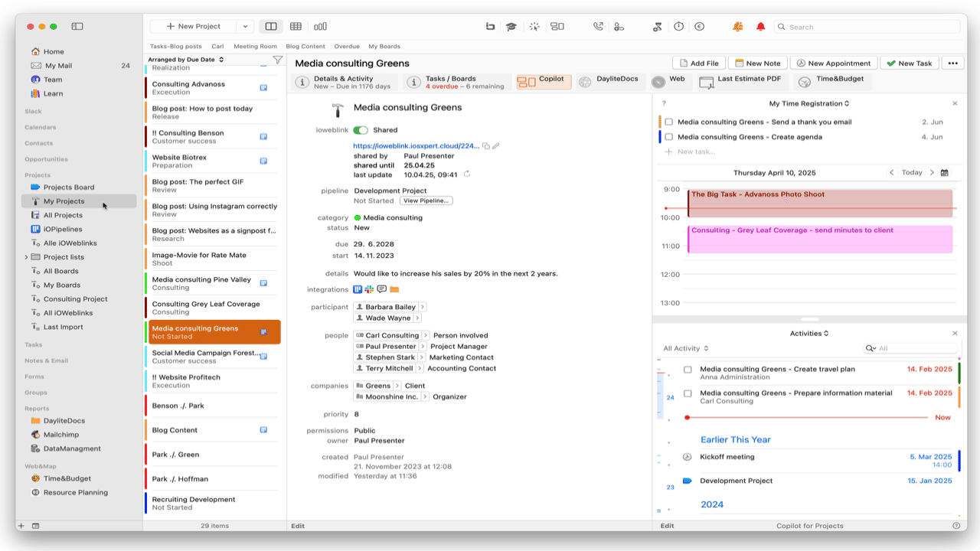This screenshot has height=551, width=980.
Task: Click Today button in calendar
Action: click(912, 173)
